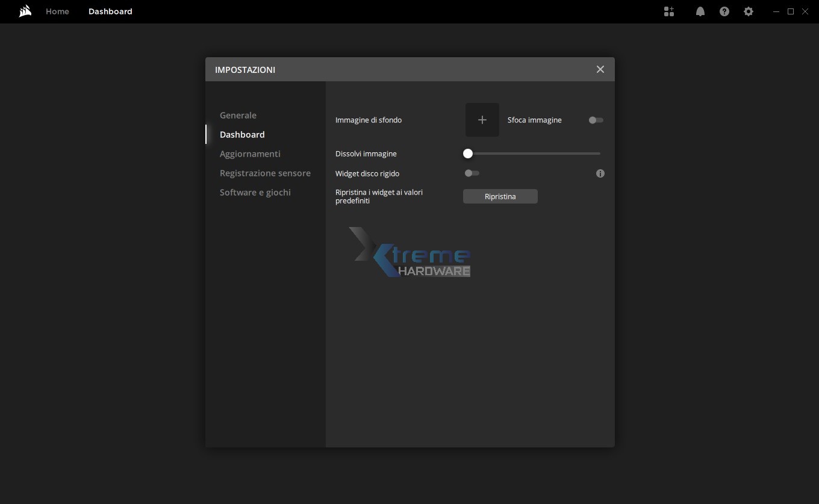Maximize the iCUE window
Viewport: 819px width, 504px height.
coord(791,11)
